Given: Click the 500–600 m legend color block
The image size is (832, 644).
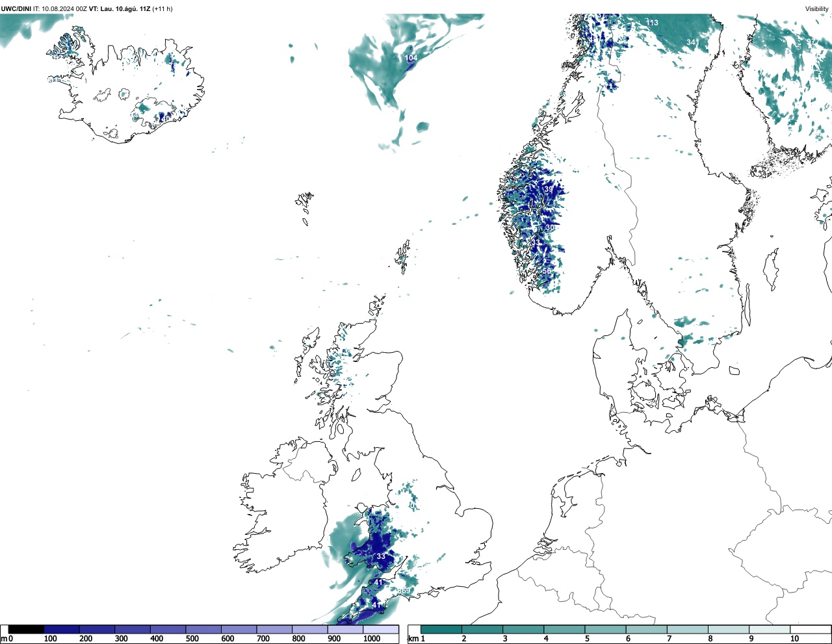Looking at the screenshot, I should coord(203,630).
